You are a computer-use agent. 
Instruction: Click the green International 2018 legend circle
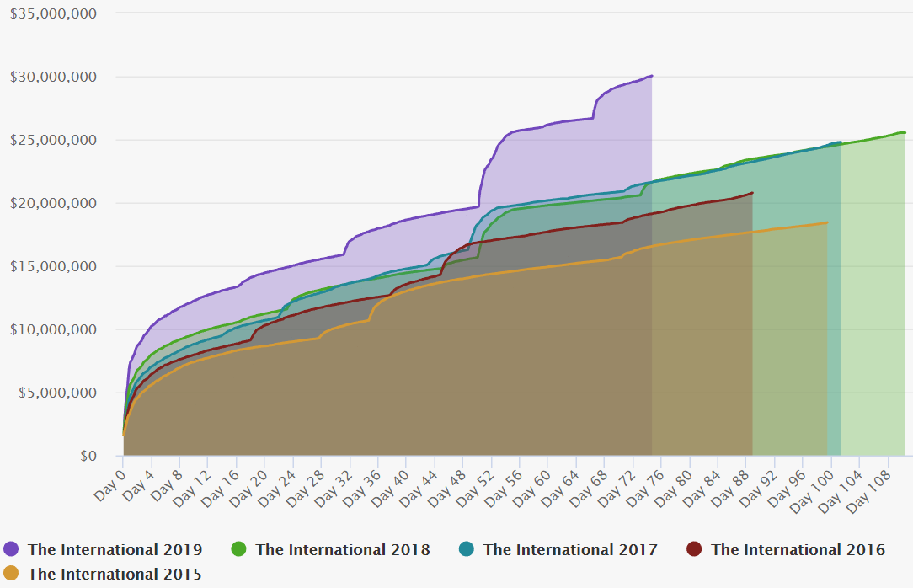coord(239,549)
